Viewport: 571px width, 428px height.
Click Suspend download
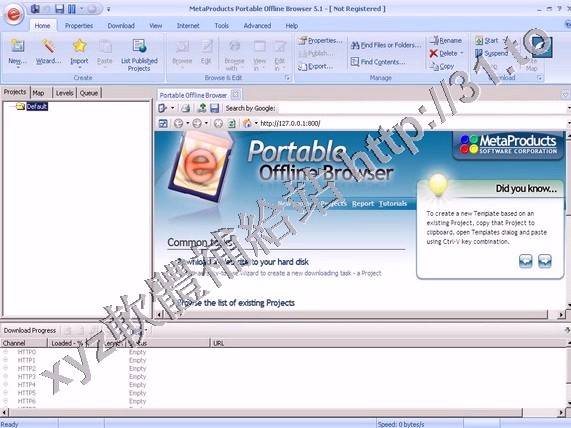click(492, 54)
